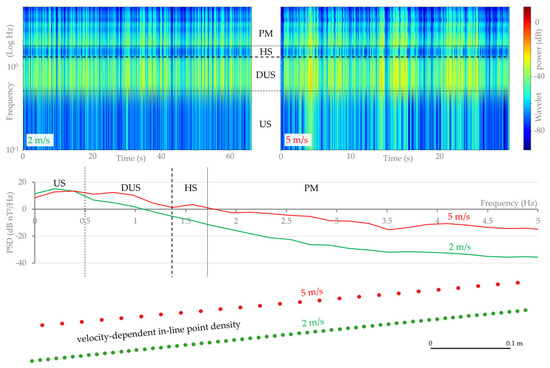This screenshot has width=550, height=368.
Task: Click the 2 m/s label above green dots
Action: click(x=313, y=322)
